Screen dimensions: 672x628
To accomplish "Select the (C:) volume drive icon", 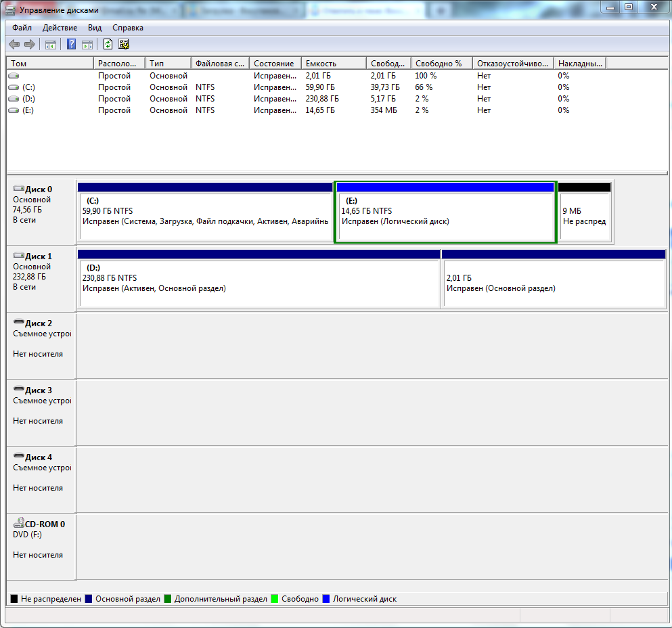I will pos(14,87).
